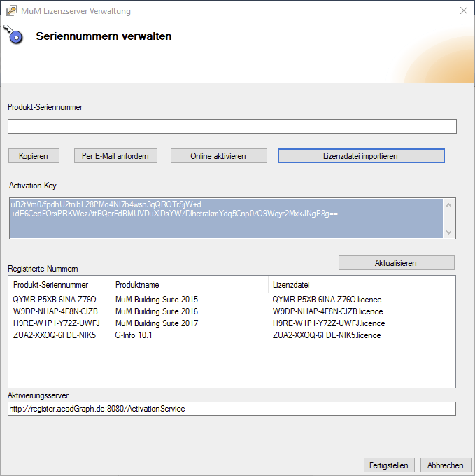
Task: Click the Fertigstellen button
Action: click(389, 465)
